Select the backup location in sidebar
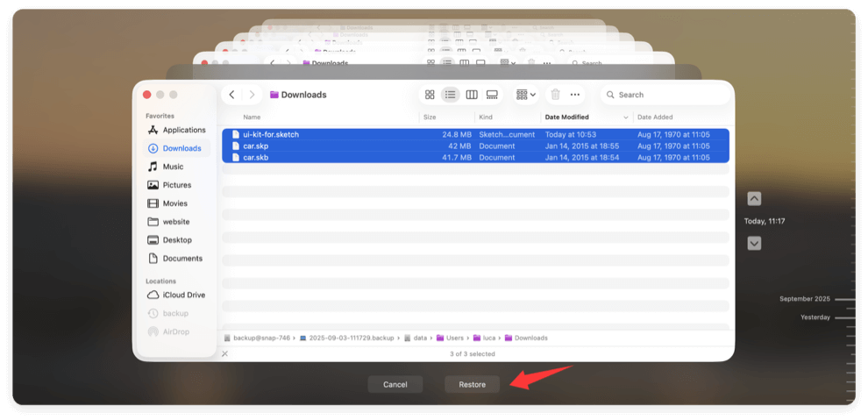 point(176,313)
